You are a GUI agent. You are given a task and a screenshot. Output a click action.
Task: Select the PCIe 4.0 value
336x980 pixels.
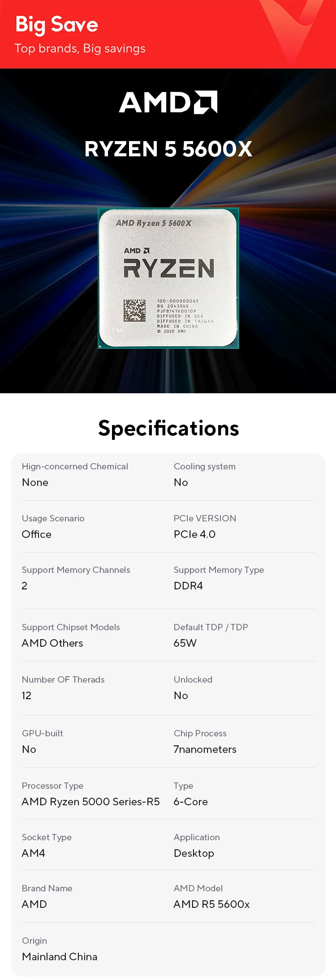point(194,534)
